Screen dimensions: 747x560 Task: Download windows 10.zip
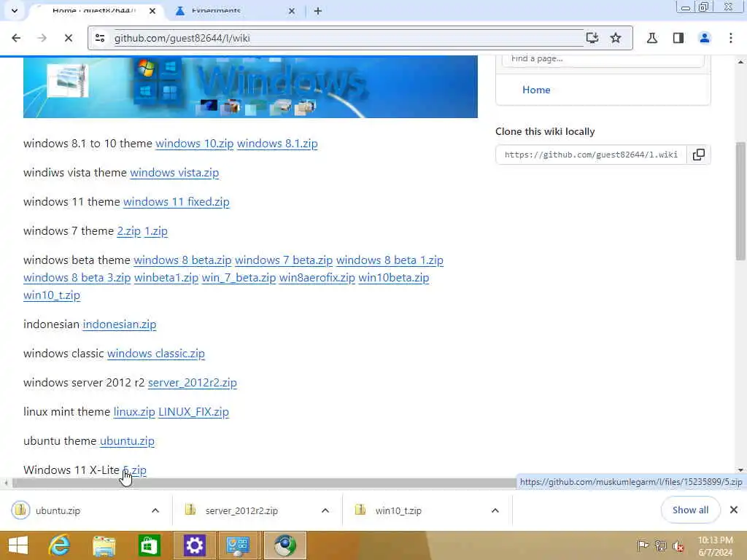[x=194, y=144]
